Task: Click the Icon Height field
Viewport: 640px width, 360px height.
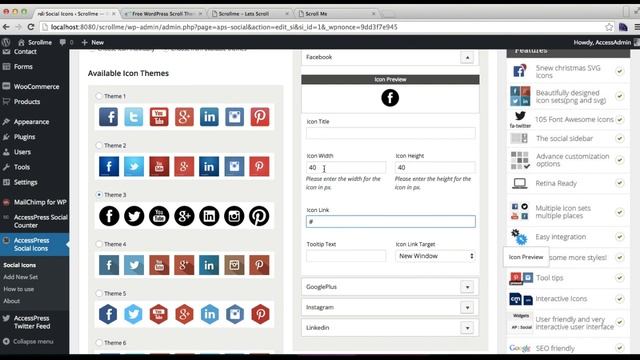Action: click(x=436, y=167)
